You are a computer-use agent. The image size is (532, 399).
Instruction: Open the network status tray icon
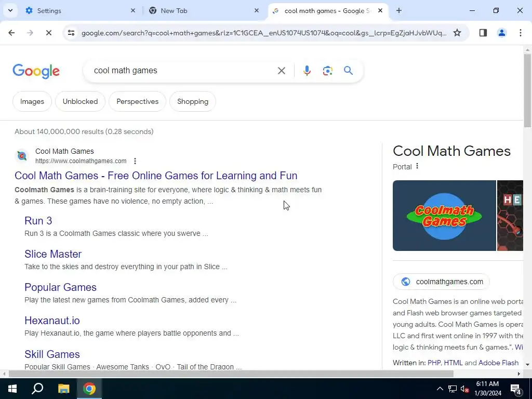pyautogui.click(x=453, y=389)
